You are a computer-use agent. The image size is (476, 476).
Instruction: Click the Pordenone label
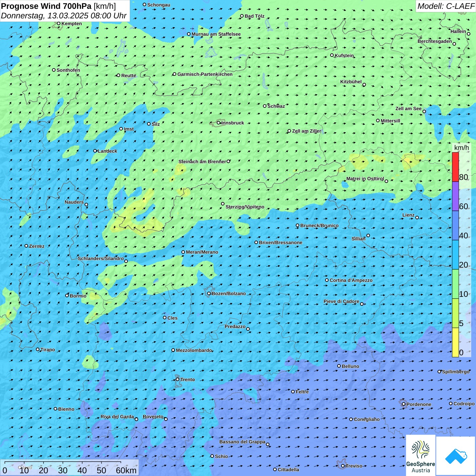[419, 404]
